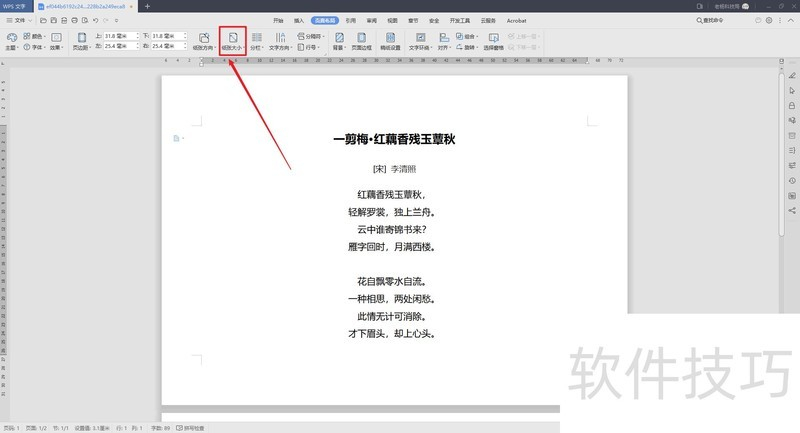
Task: Open the 旋转 rotate dropdown
Action: point(467,47)
